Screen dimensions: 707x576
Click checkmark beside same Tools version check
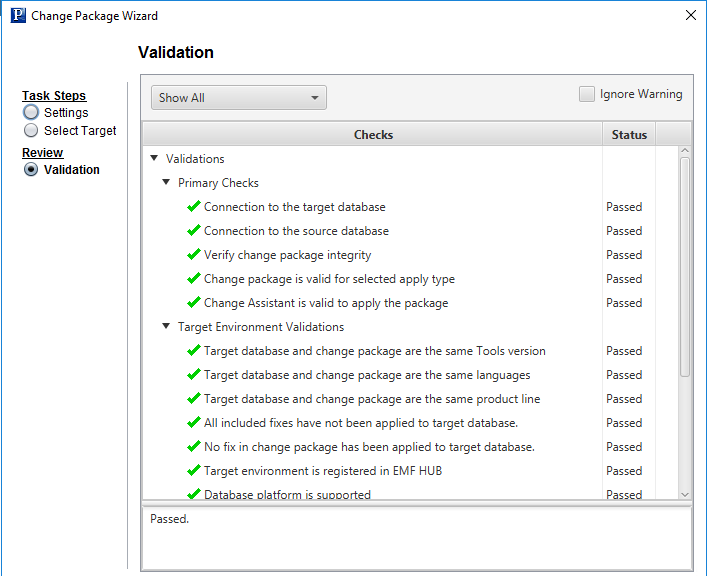(194, 351)
